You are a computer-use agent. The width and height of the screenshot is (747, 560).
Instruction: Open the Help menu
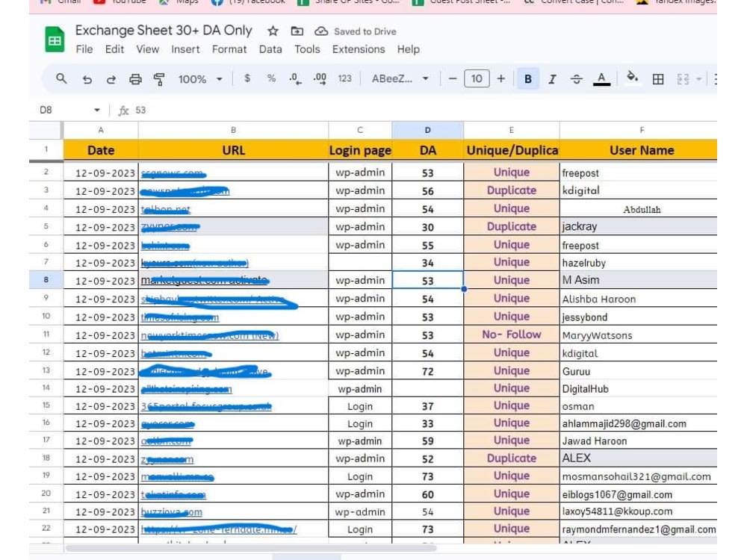(409, 49)
